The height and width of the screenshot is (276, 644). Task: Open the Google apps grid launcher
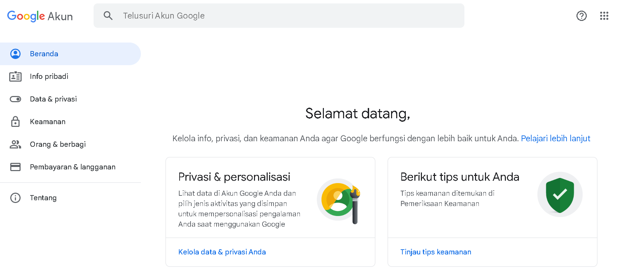tap(604, 16)
